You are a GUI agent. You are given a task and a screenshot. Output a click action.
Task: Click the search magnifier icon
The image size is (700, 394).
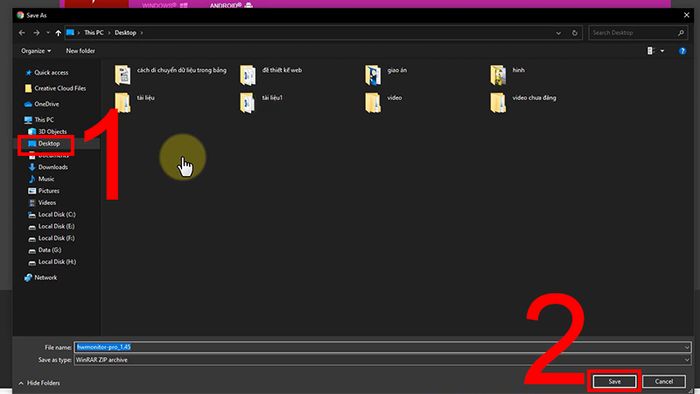[x=681, y=33]
